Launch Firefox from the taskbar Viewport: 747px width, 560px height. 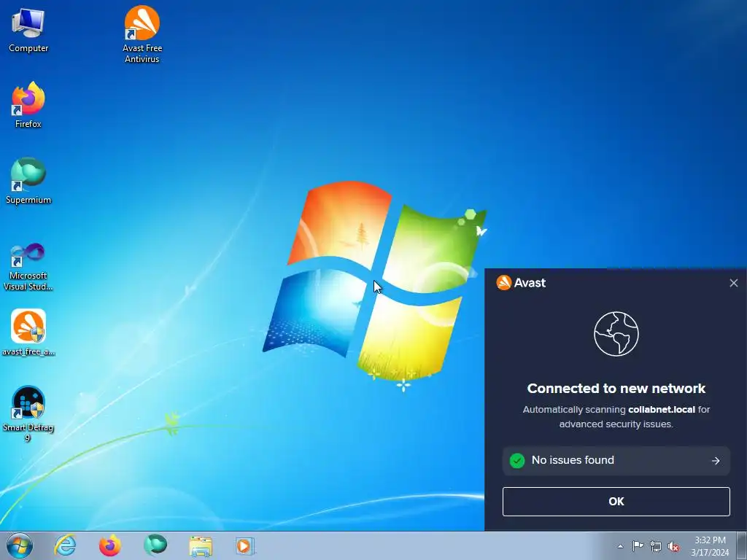point(110,545)
